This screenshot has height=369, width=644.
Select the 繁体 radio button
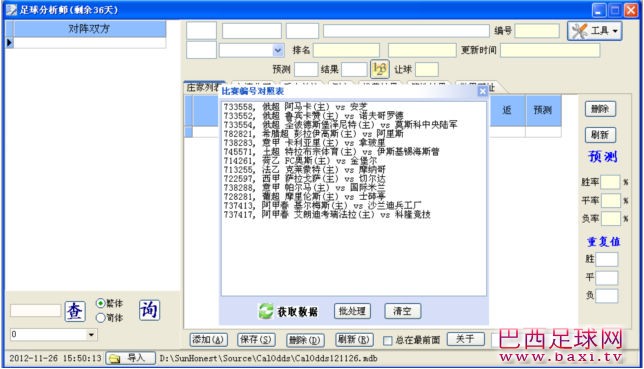pos(101,303)
